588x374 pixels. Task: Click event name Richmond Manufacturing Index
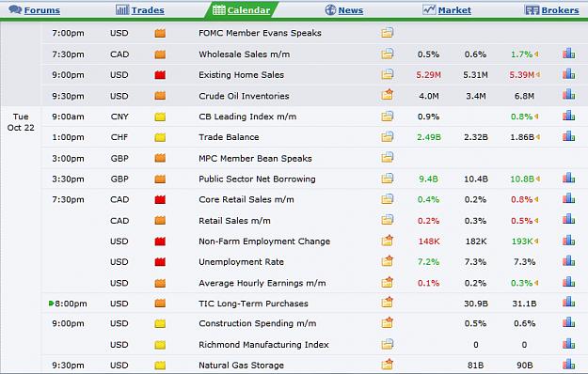tap(263, 345)
